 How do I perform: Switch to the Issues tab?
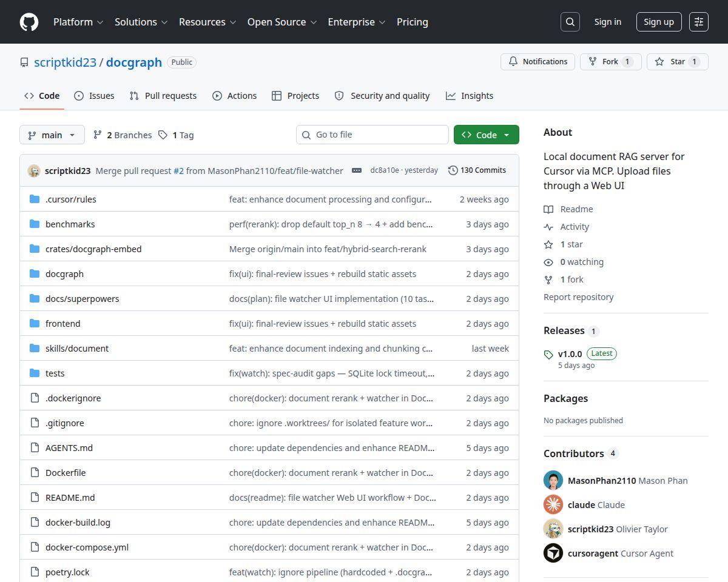click(94, 96)
